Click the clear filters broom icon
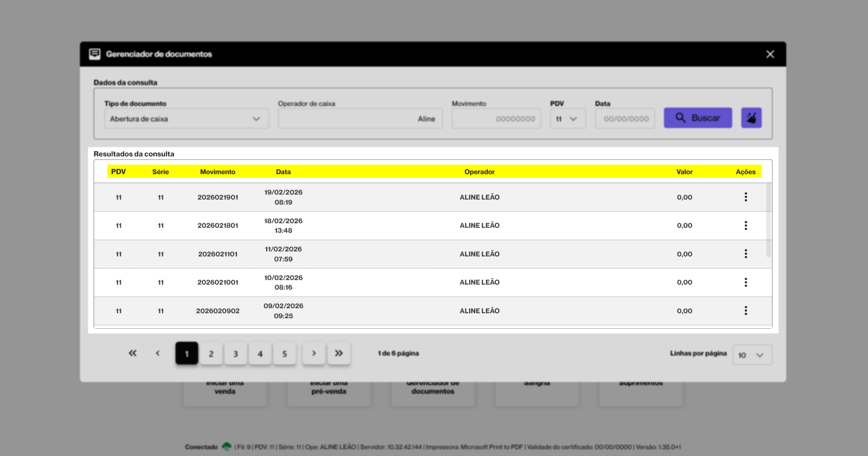 [x=751, y=118]
